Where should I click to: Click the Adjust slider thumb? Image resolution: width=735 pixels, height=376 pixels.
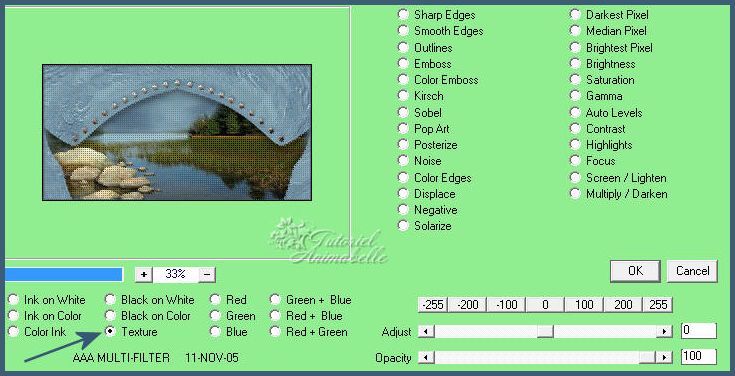click(x=545, y=332)
